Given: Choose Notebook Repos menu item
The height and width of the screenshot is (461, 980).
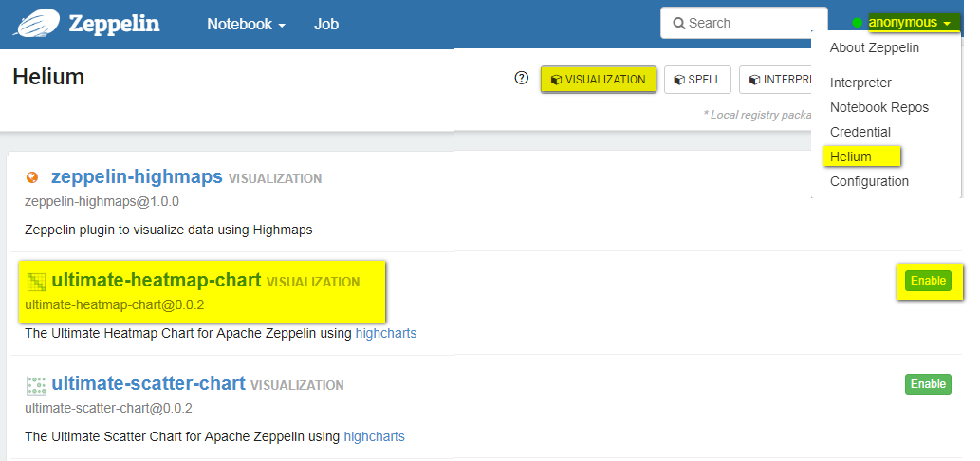Looking at the screenshot, I should tap(879, 107).
